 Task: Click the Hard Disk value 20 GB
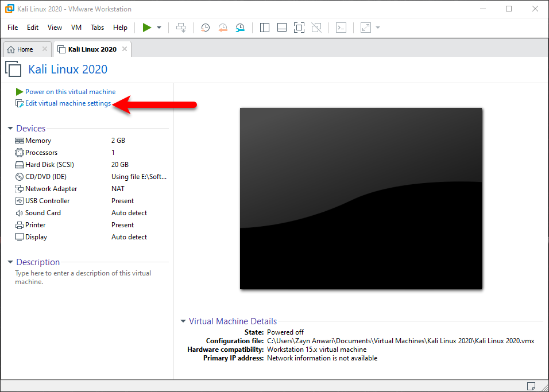pyautogui.click(x=120, y=165)
